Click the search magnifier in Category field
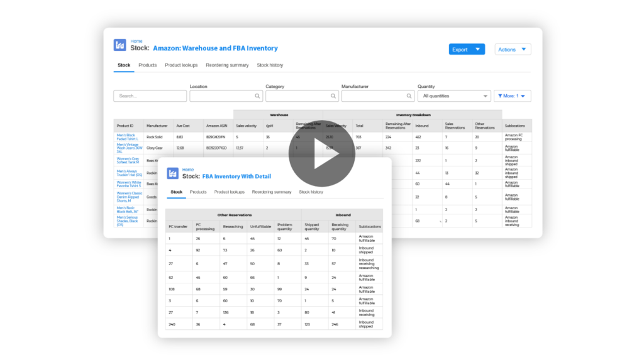 point(333,96)
